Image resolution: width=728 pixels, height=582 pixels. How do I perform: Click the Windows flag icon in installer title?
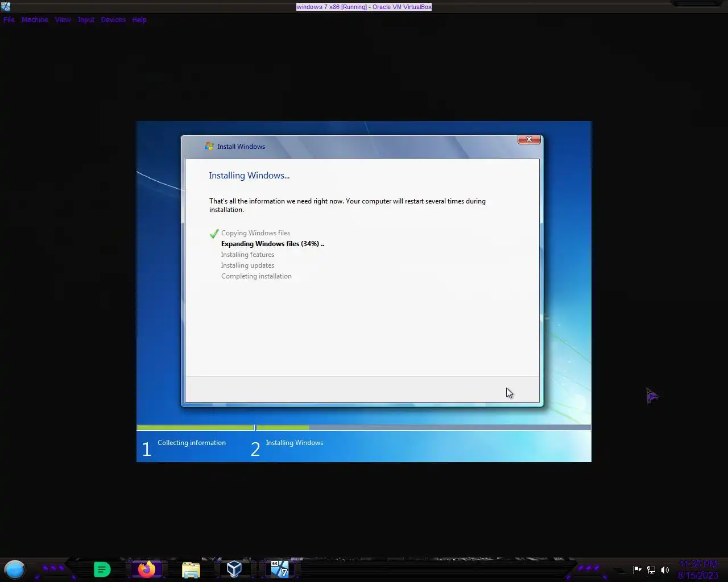click(x=209, y=146)
